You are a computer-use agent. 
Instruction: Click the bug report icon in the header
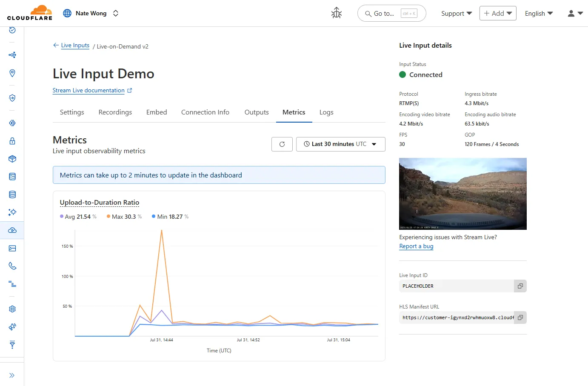click(336, 13)
